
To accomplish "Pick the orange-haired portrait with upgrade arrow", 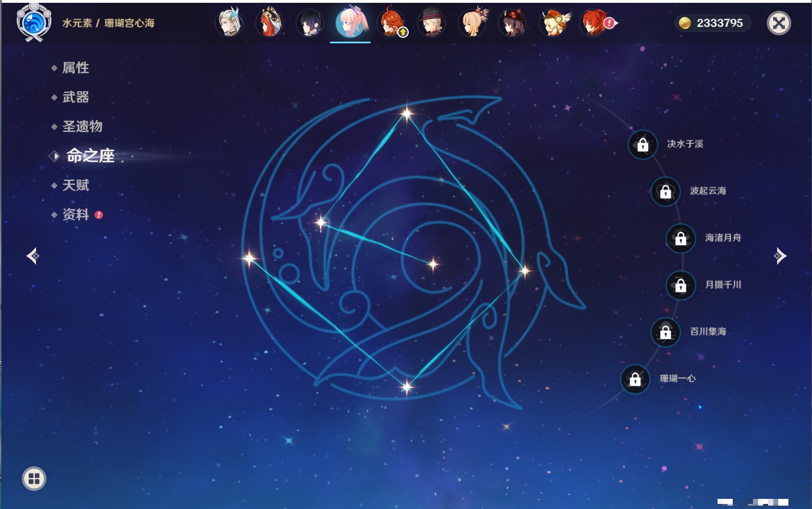I will (x=391, y=22).
